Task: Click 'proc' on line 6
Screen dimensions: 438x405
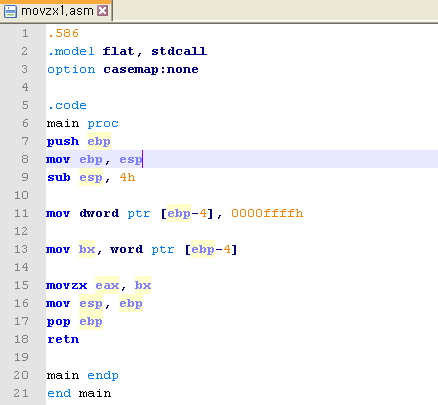Action: point(103,124)
